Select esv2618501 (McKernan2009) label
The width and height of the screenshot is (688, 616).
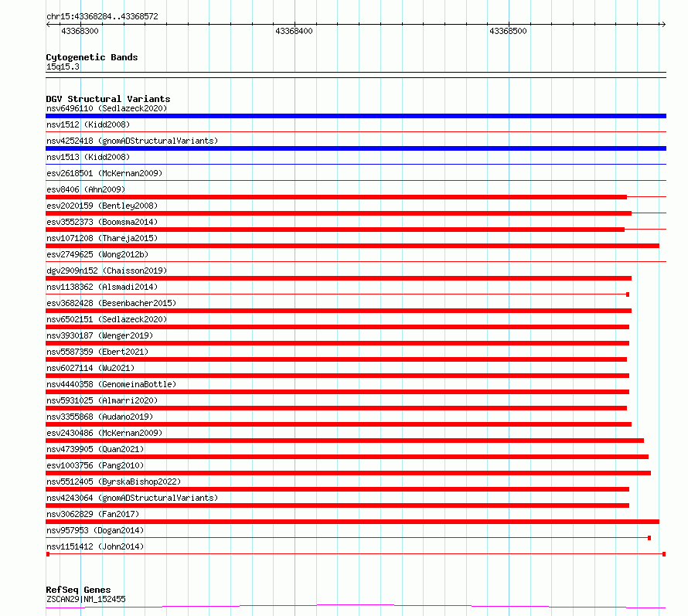[104, 173]
